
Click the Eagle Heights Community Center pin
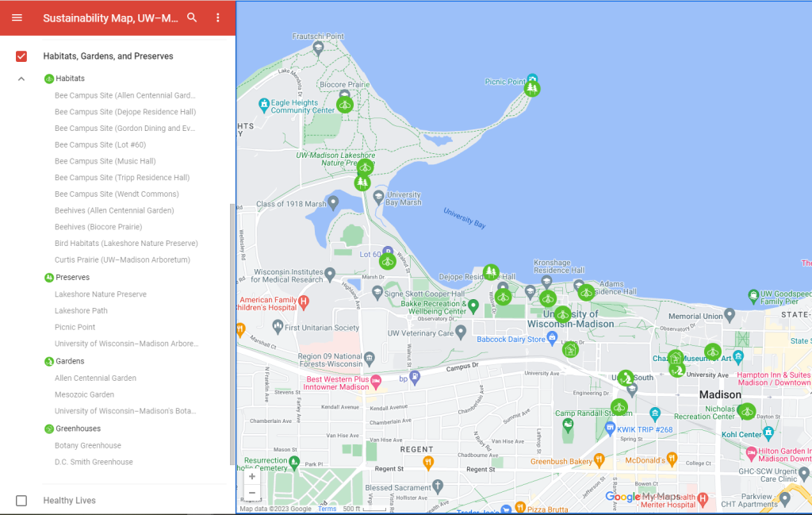coord(264,106)
